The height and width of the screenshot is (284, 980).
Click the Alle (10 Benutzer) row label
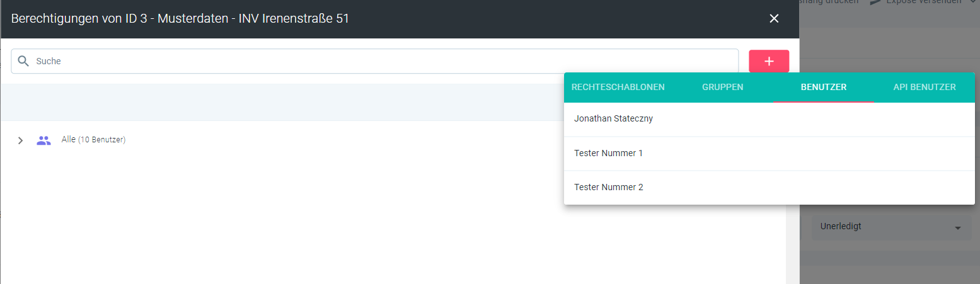tap(93, 140)
